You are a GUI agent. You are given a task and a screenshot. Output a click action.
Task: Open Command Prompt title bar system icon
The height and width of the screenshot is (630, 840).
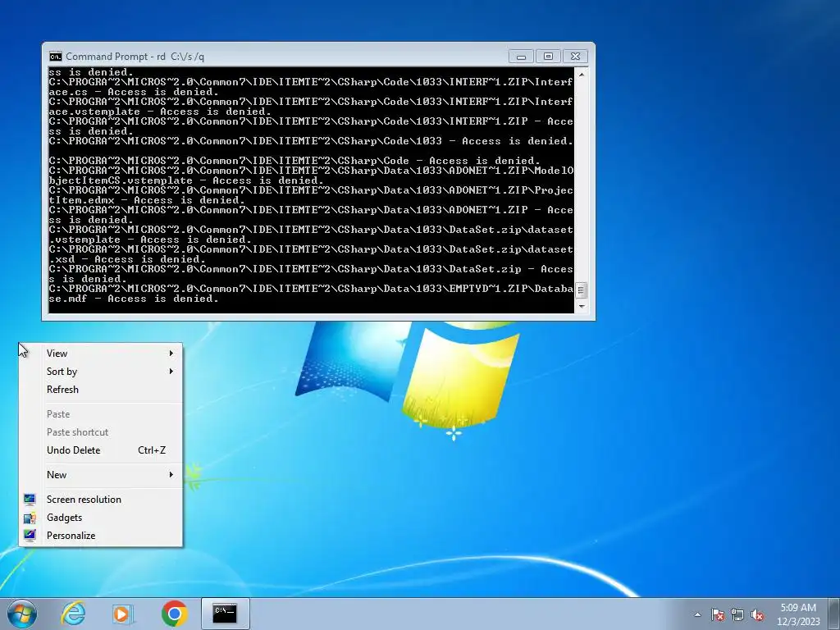(x=55, y=57)
